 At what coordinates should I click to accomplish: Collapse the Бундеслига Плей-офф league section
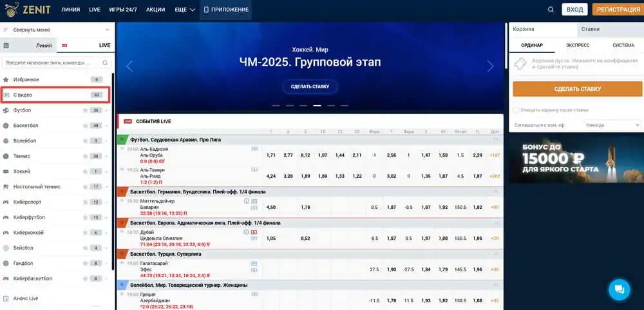pyautogui.click(x=496, y=191)
